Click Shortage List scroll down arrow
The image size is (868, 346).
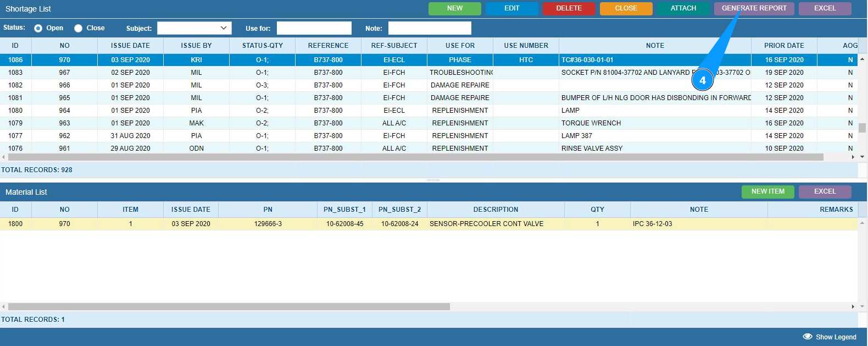coord(863,157)
